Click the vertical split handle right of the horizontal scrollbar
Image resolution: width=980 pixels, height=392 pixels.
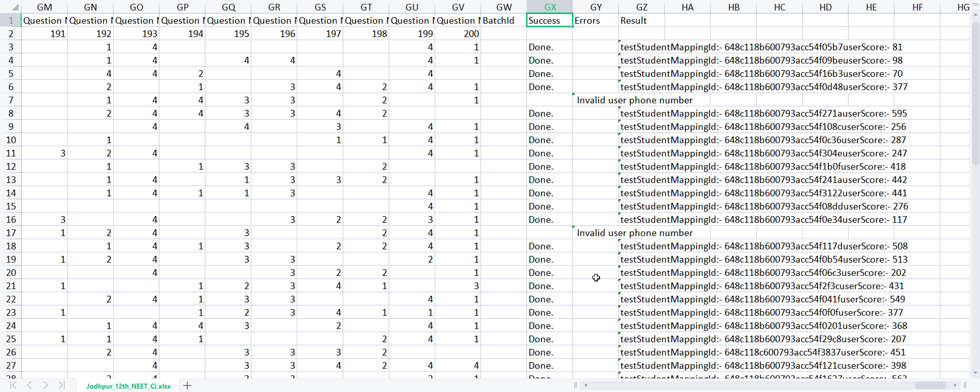(965, 385)
